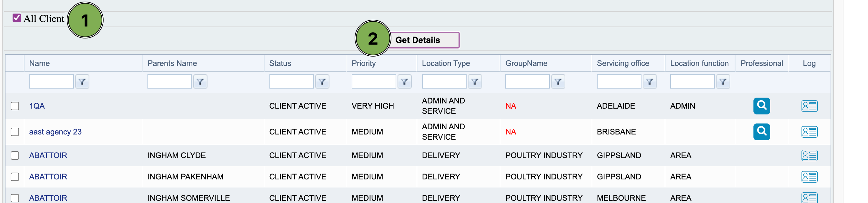
Task: Open the GroupName column filter icon
Action: click(558, 82)
